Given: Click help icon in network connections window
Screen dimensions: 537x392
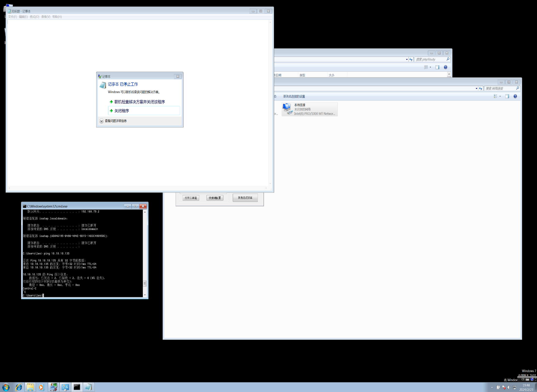Looking at the screenshot, I should click(515, 96).
